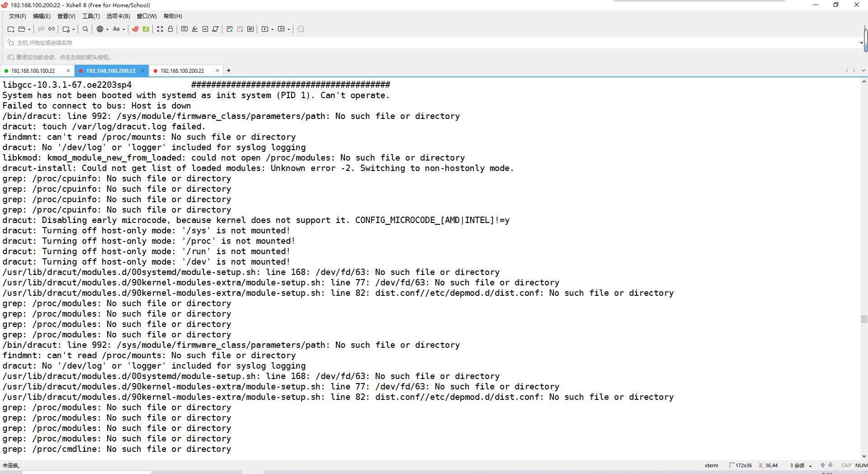Launch Xftp via the green folder icon
The width and height of the screenshot is (868, 474).
pos(146,29)
